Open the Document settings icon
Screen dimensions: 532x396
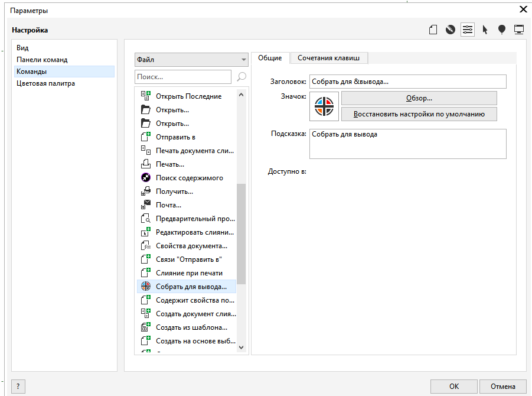(x=433, y=30)
